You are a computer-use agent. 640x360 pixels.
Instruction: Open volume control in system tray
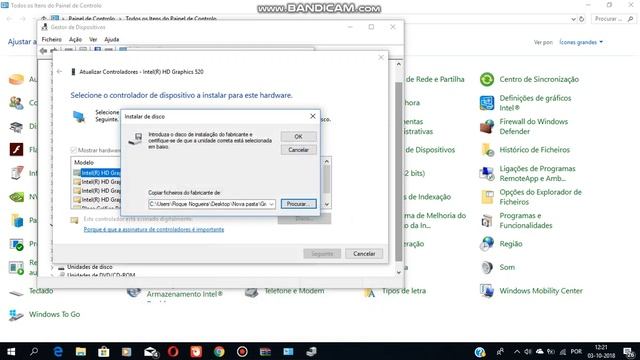pos(528,351)
